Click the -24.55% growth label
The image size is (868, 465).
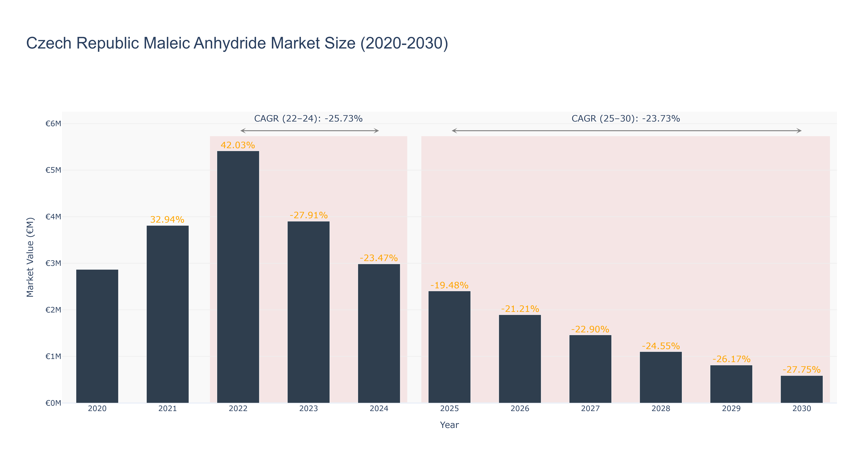661,346
